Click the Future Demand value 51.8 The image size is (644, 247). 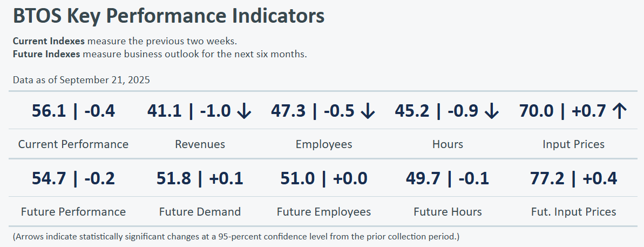[x=174, y=178]
